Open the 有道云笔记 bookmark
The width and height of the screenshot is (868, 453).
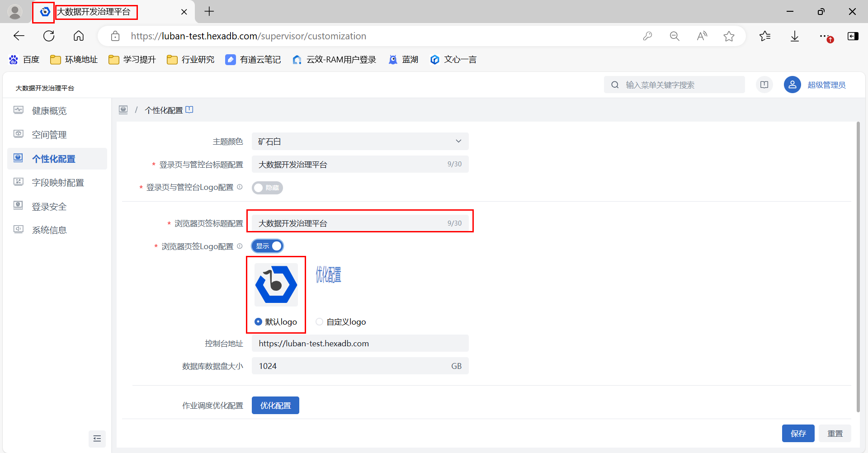pos(253,60)
